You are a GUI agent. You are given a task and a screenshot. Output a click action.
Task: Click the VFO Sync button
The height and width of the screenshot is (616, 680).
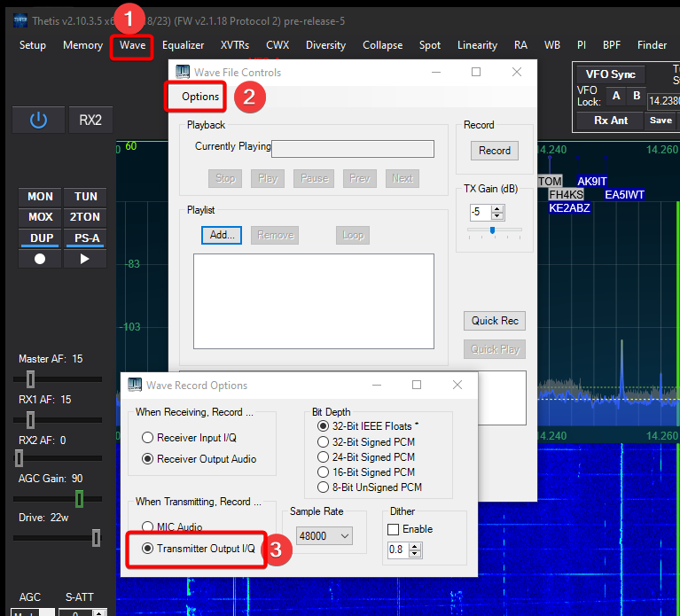click(x=610, y=74)
